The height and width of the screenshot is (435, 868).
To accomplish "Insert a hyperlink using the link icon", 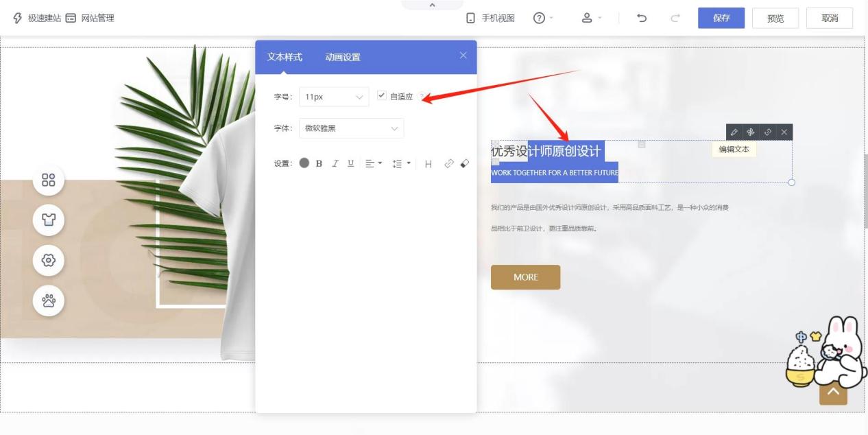I will point(449,163).
